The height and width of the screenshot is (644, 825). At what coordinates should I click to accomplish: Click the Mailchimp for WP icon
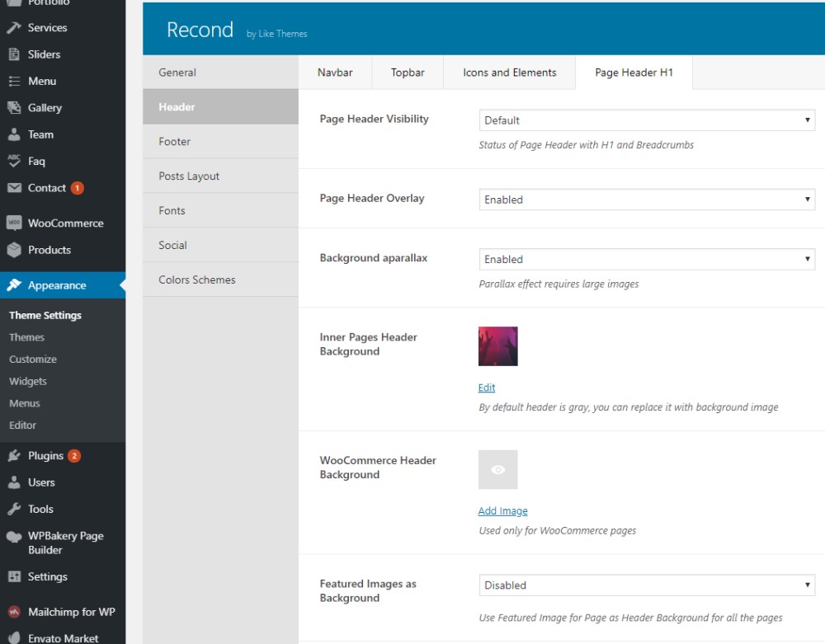(x=14, y=612)
